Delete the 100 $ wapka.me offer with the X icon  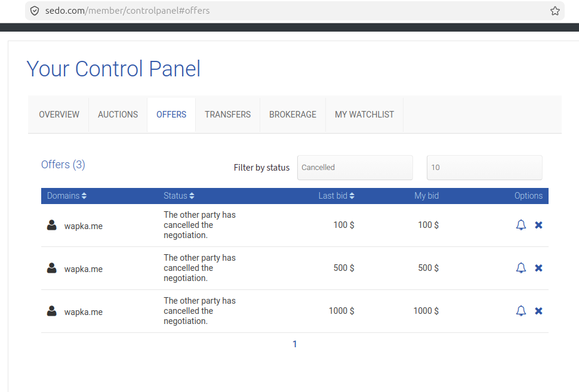[x=538, y=225]
